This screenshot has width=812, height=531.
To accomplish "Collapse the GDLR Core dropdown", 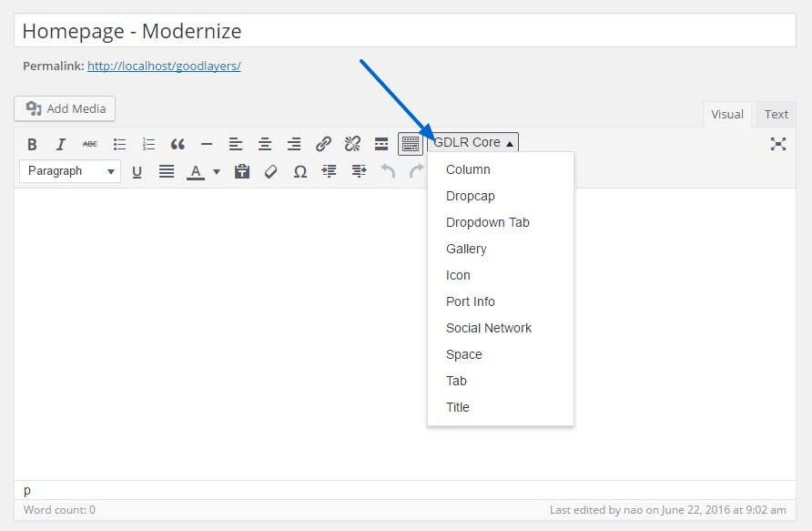I will [473, 143].
